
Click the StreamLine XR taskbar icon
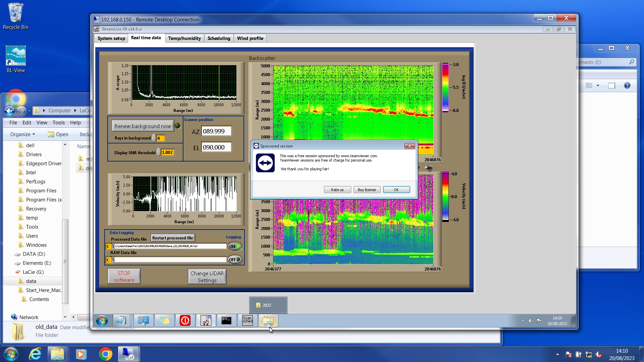[x=206, y=321]
